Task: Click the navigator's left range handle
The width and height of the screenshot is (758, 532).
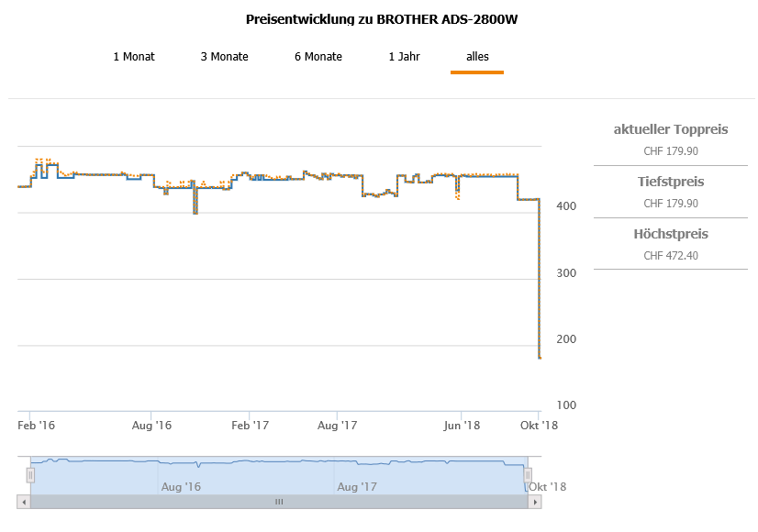Action: pyautogui.click(x=30, y=474)
